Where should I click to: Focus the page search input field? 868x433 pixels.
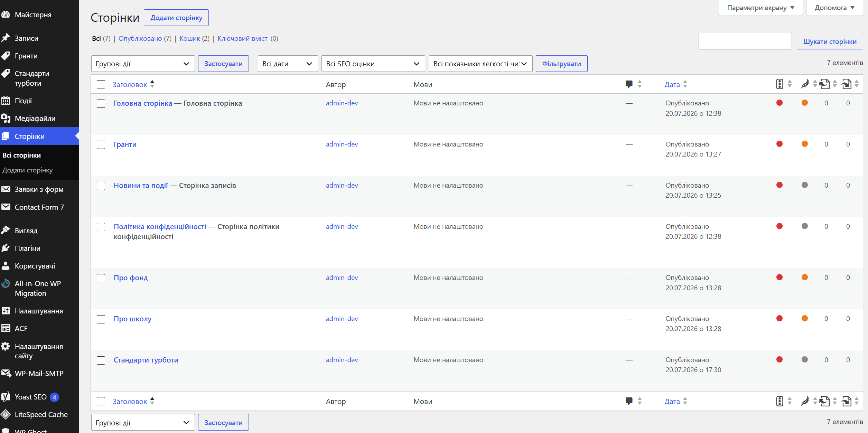(x=745, y=41)
